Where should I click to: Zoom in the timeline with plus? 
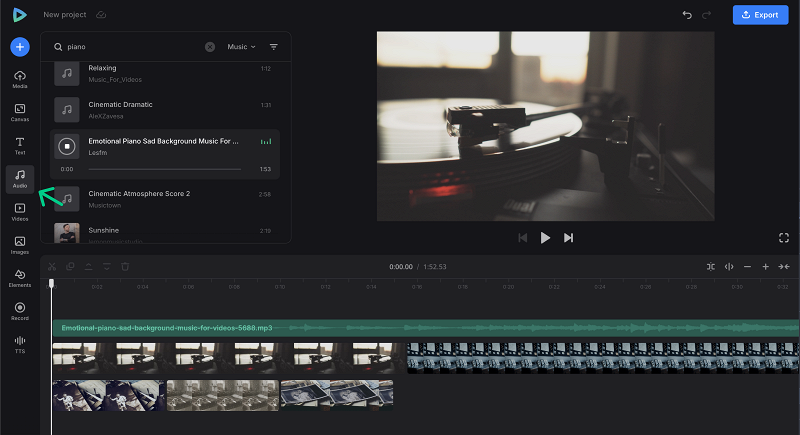tap(766, 267)
